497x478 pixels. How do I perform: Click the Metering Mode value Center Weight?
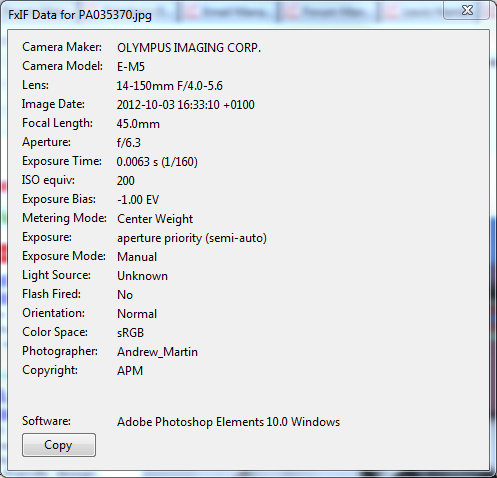pos(155,219)
